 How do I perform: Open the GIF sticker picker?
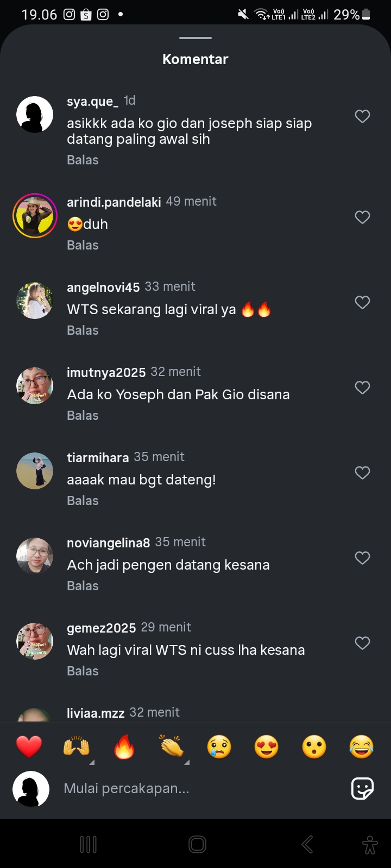[x=362, y=788]
